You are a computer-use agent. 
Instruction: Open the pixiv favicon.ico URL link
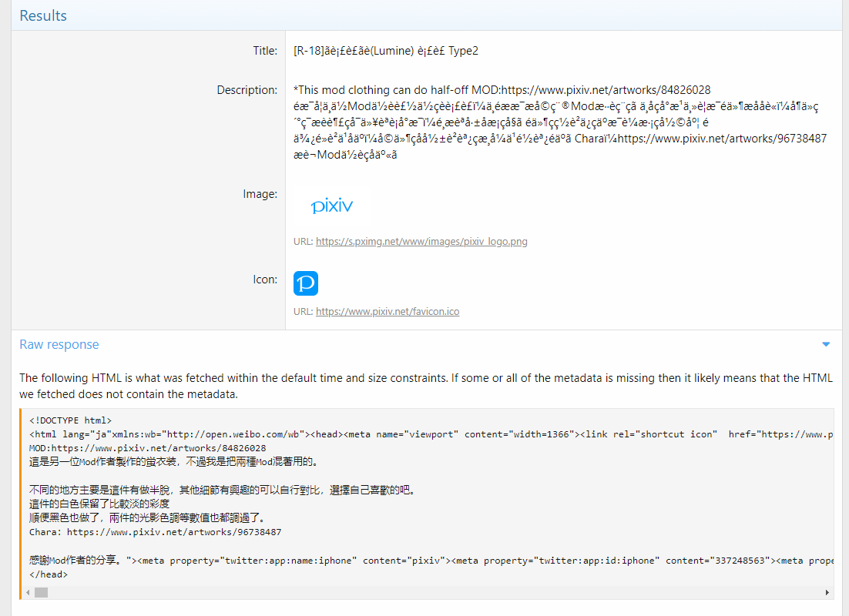[388, 312]
